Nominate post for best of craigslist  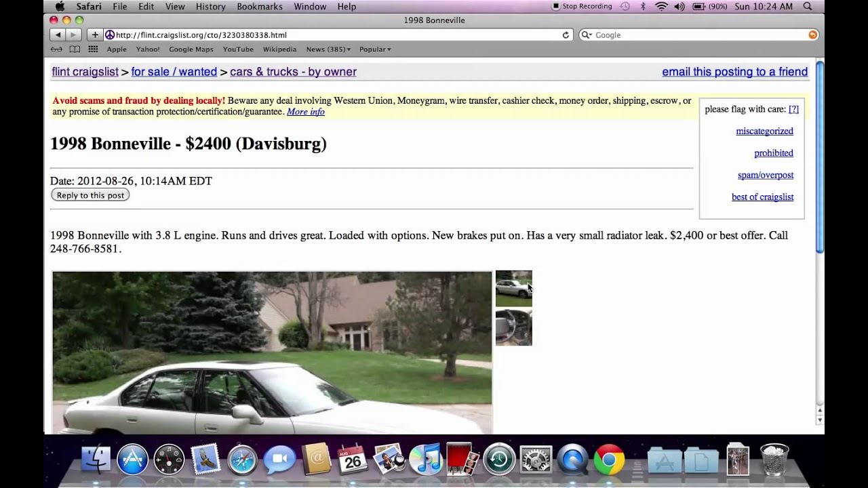point(762,197)
